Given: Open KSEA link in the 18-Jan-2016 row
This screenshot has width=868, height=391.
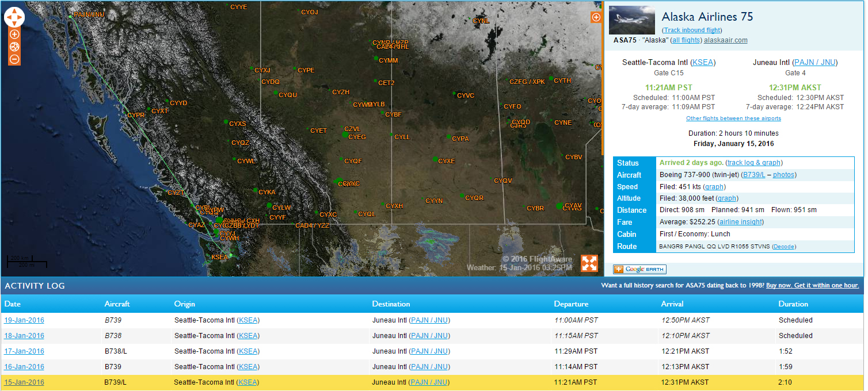Looking at the screenshot, I should click(248, 336).
